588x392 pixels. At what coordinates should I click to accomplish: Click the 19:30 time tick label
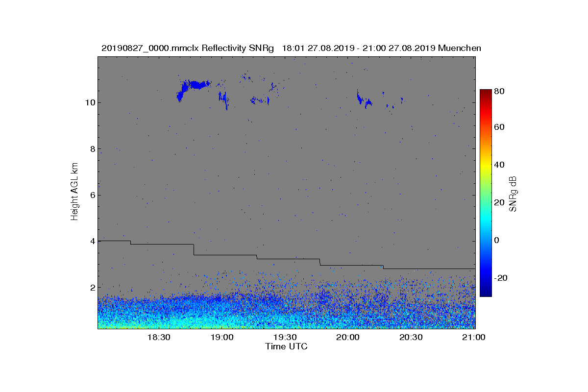[x=285, y=338]
